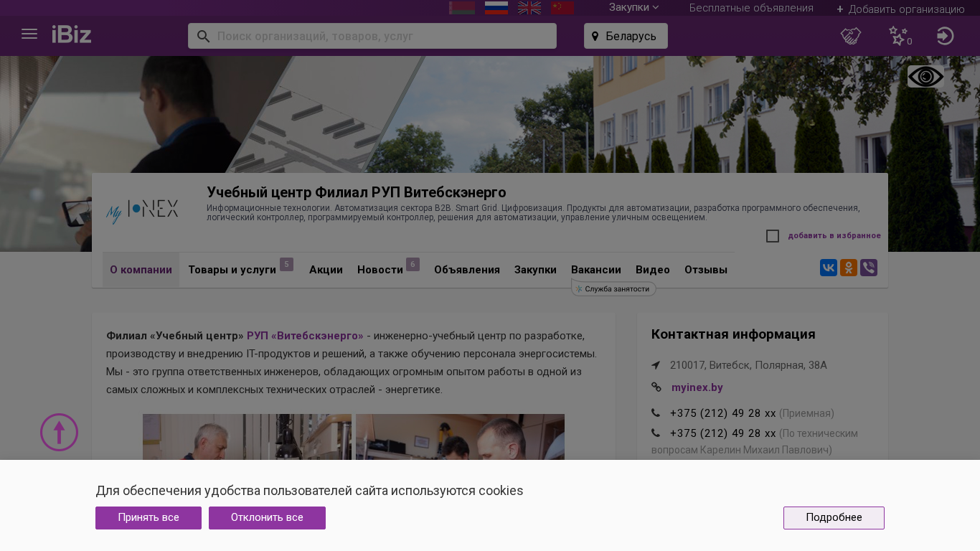The image size is (980, 551).
Task: Select the Belarusian flag language
Action: [x=462, y=8]
